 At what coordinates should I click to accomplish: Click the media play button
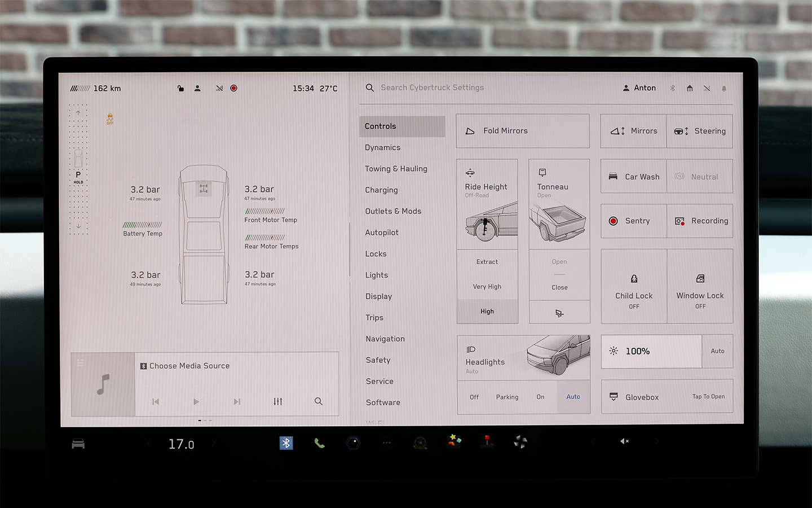coord(196,402)
